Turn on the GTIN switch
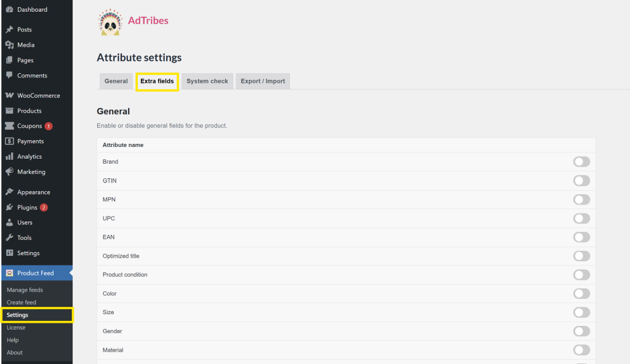This screenshot has width=630, height=364. click(x=581, y=180)
